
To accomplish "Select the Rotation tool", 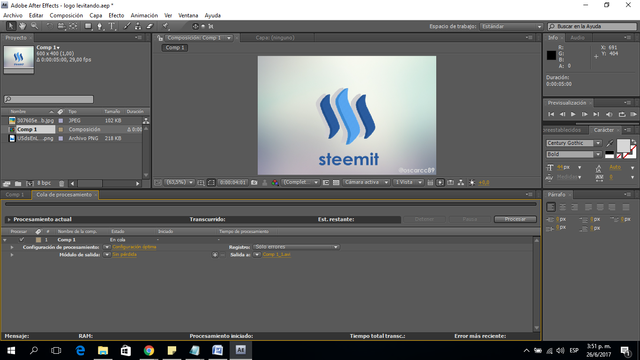I will (49, 26).
